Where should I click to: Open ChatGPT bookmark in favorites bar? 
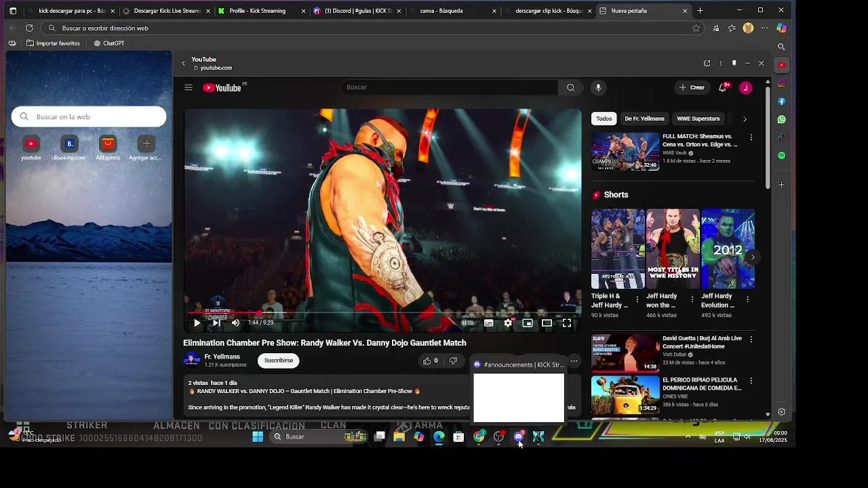coord(109,43)
